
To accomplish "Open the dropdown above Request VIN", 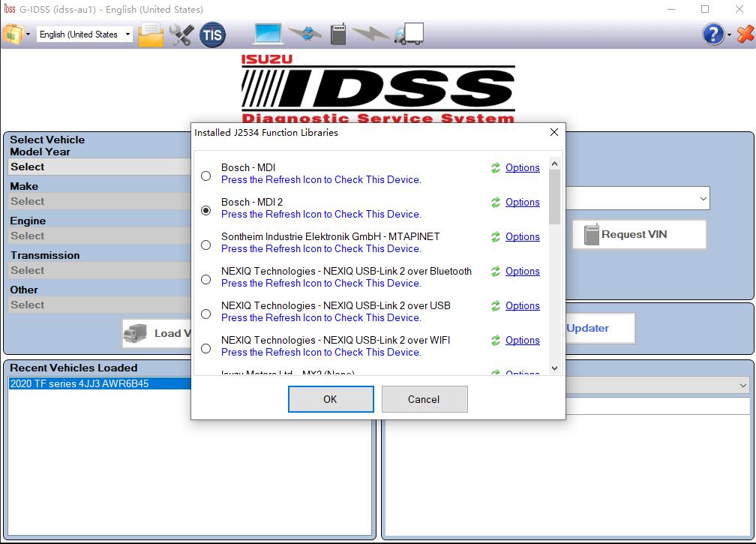I will (x=637, y=198).
